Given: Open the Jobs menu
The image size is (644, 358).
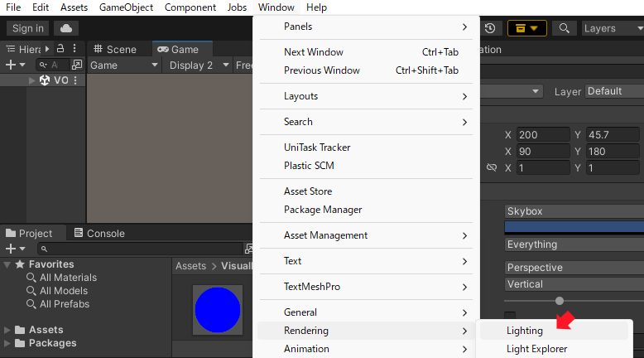Looking at the screenshot, I should [237, 7].
